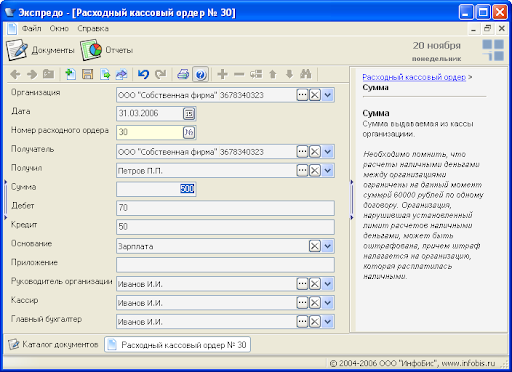This screenshot has height=372, width=512.
Task: Clear the Получил field with X
Action: click(315, 171)
